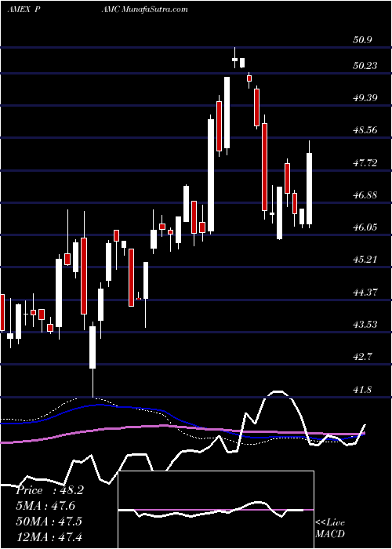This screenshot has height=549, width=392.
Task: Click the 44.37 price axis label
Action: pyautogui.click(x=365, y=293)
